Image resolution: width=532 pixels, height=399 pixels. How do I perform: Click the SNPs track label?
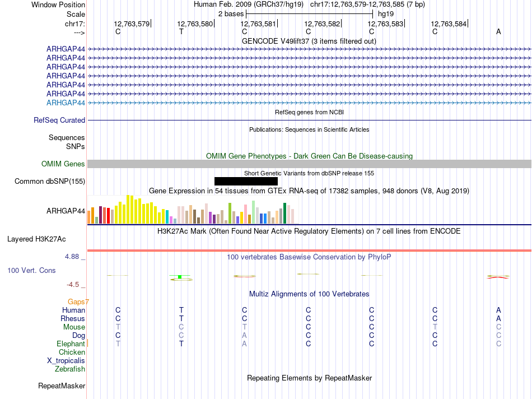pyautogui.click(x=76, y=146)
